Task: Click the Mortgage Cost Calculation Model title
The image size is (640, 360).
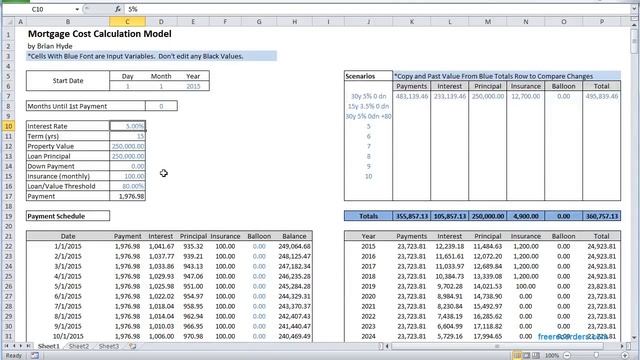Action: (x=100, y=34)
